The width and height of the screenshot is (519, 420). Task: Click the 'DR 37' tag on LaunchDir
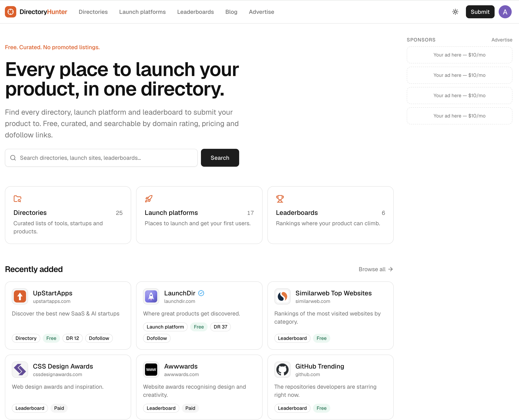(220, 327)
